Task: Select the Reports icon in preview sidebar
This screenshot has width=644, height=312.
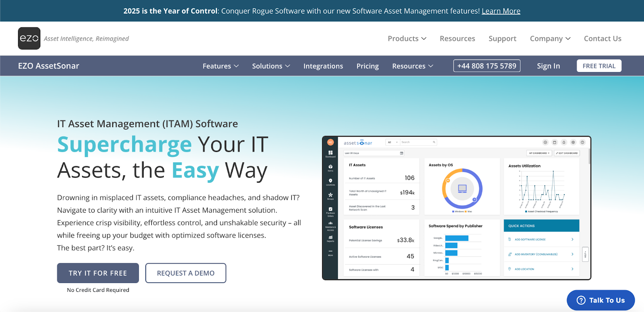Action: pyautogui.click(x=330, y=238)
